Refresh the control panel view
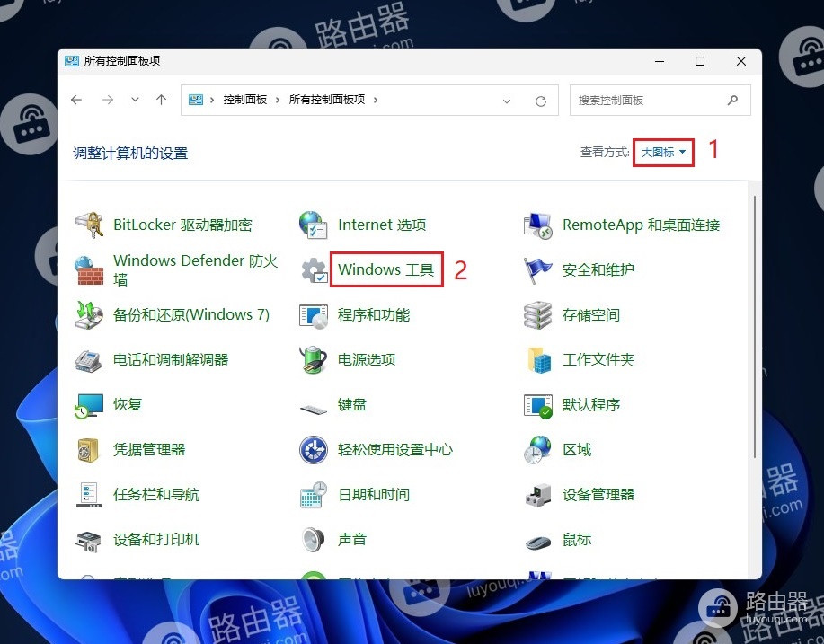824x644 pixels. 541,101
